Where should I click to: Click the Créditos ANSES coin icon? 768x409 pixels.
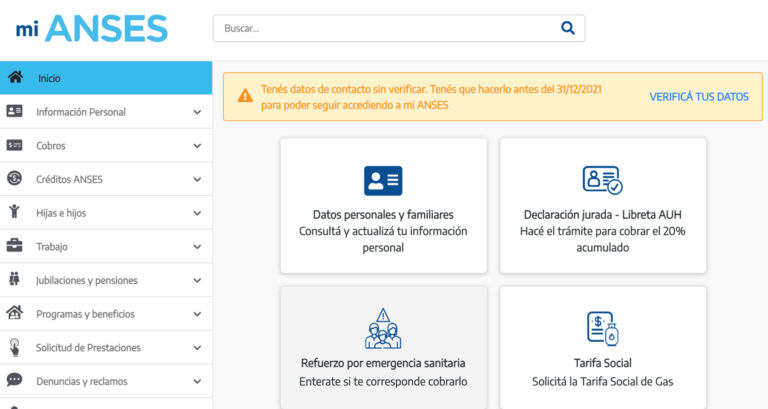pyautogui.click(x=14, y=178)
